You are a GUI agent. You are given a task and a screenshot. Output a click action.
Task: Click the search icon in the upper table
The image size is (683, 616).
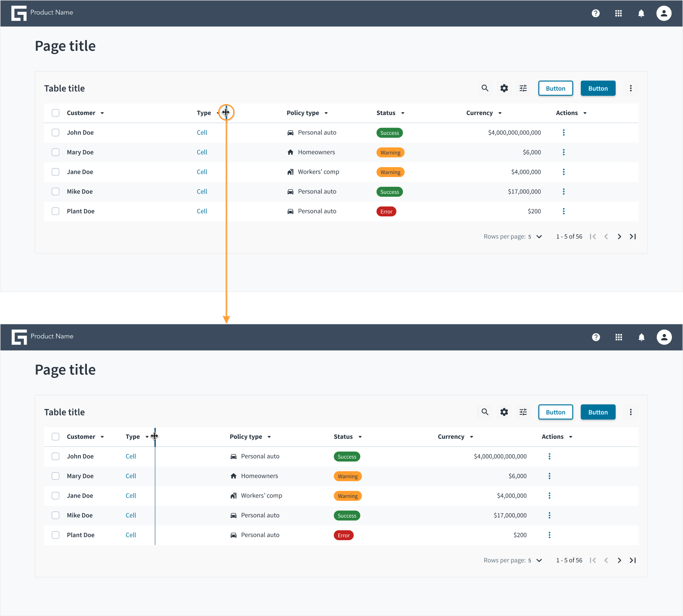[485, 88]
